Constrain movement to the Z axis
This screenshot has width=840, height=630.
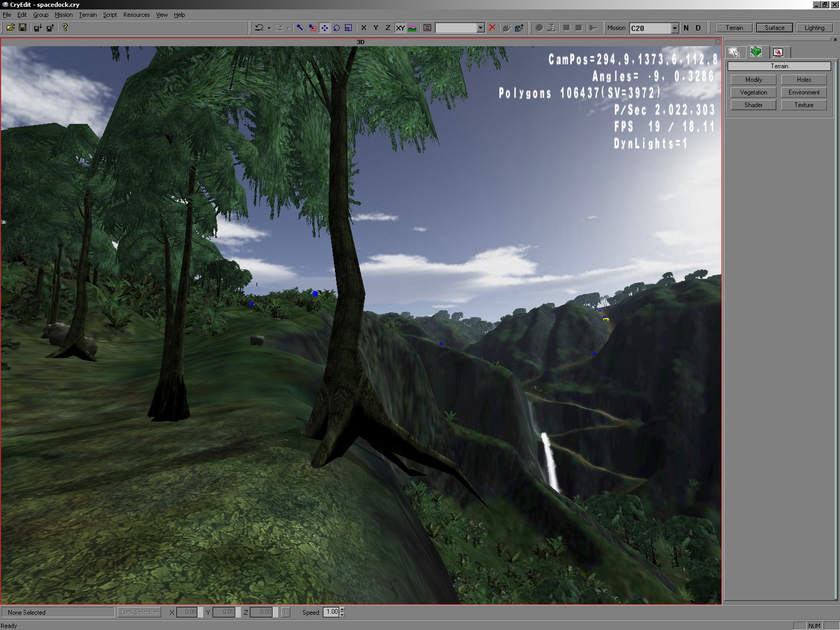click(x=388, y=28)
